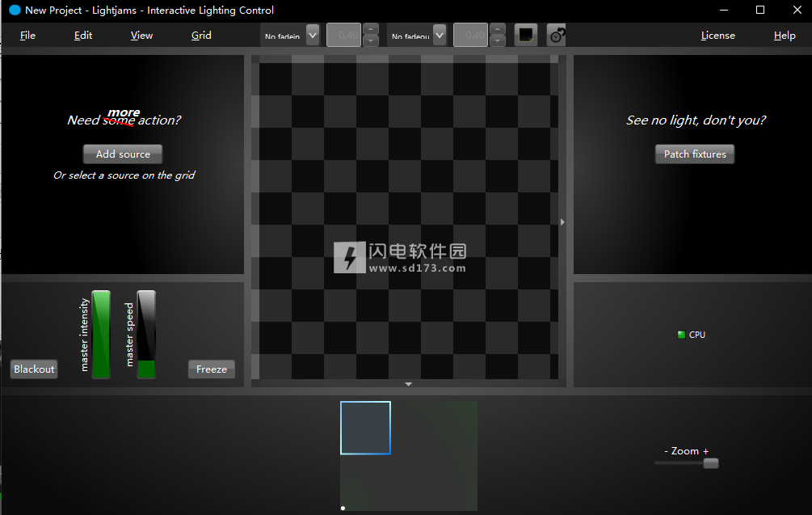
Task: Click the Zoom slider handle
Action: coord(711,463)
